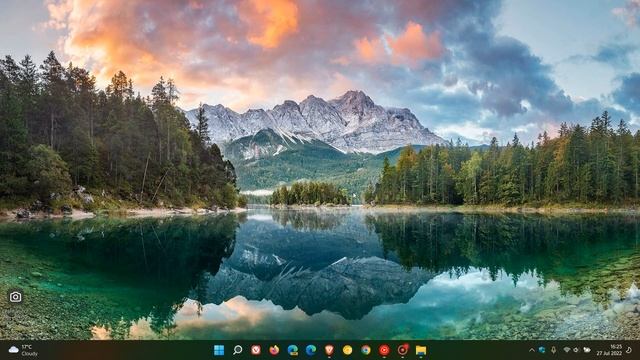Screen dimensions: 640x360
Task: Open Wi-Fi network tray icon
Action: [567, 350]
